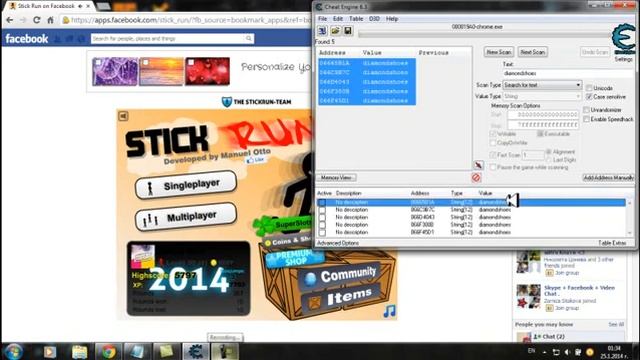Viewport: 640px width, 360px height.
Task: Toggle Pause the game while scanning checkbox
Action: (x=493, y=167)
